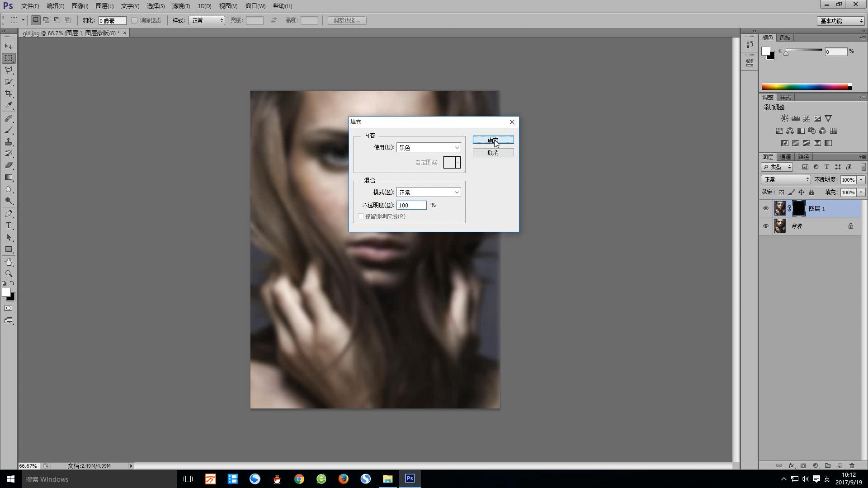Select the Eyedropper tool
Screen dimensions: 868x488
[9, 105]
